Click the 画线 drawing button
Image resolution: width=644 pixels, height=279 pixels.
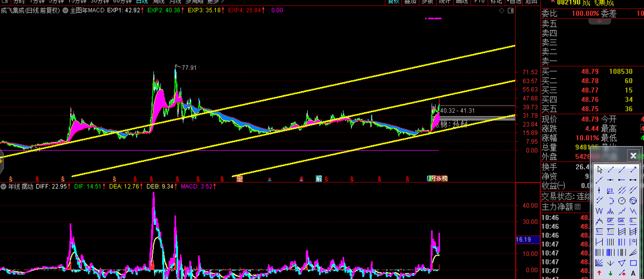point(462,2)
